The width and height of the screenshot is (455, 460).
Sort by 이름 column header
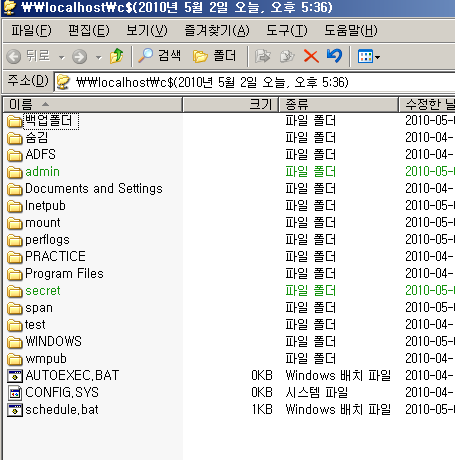click(93, 105)
